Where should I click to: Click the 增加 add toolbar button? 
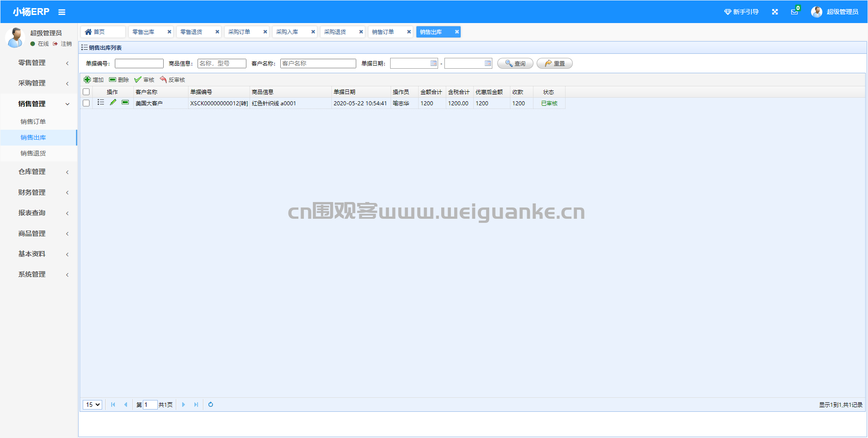(x=94, y=80)
